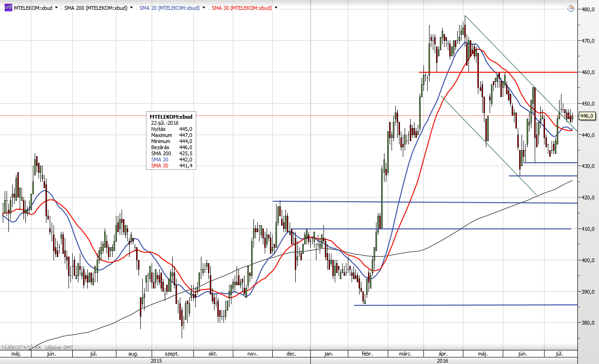Click the aug. month label on time axis

[133, 354]
